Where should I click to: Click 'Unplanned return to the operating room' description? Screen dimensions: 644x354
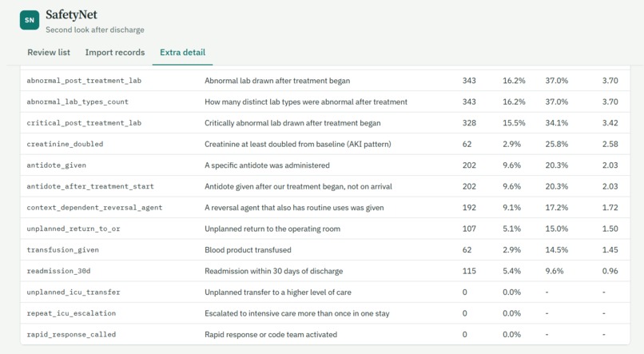(272, 229)
